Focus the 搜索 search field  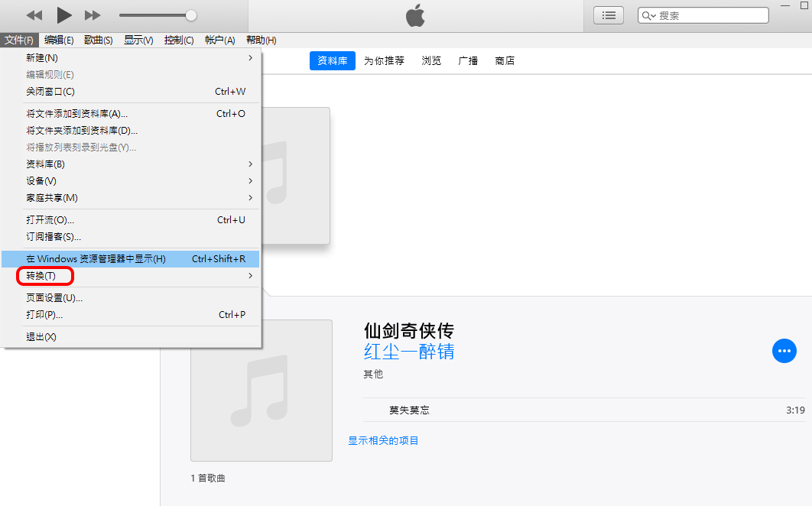coord(703,15)
